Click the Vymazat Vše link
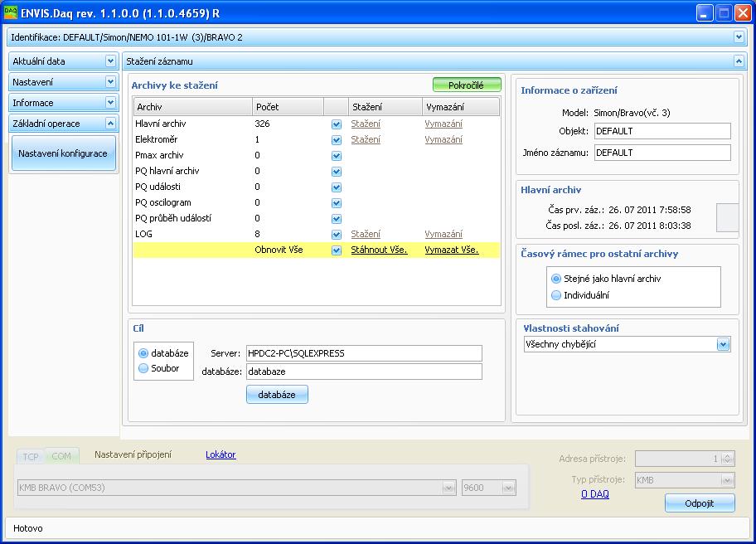 pyautogui.click(x=451, y=250)
